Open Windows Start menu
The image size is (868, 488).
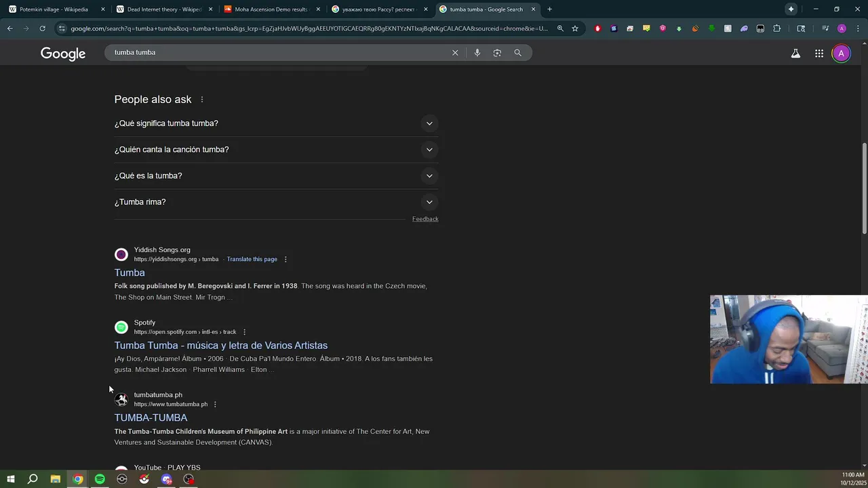(x=10, y=479)
